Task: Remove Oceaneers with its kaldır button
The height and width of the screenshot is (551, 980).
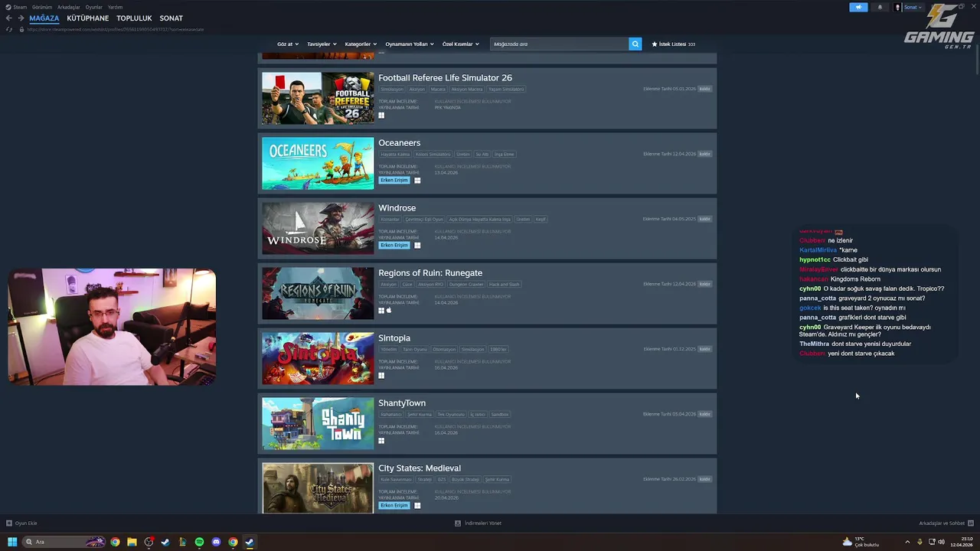Action: [x=704, y=154]
